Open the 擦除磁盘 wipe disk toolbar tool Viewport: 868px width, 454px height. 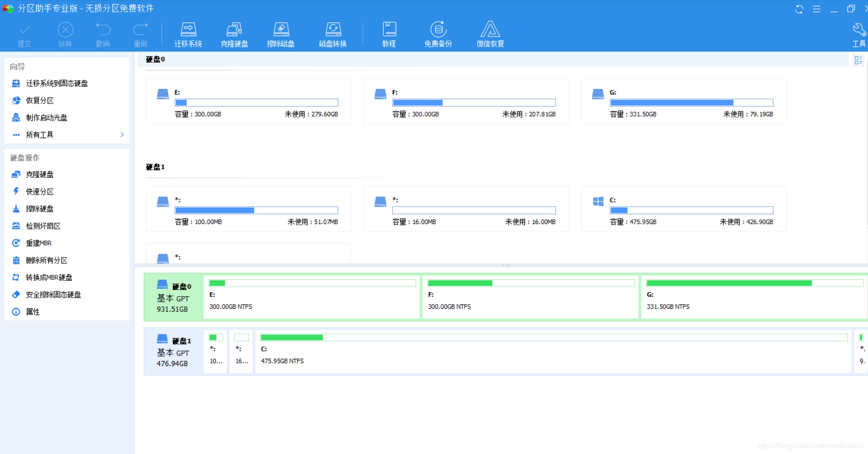pyautogui.click(x=281, y=35)
